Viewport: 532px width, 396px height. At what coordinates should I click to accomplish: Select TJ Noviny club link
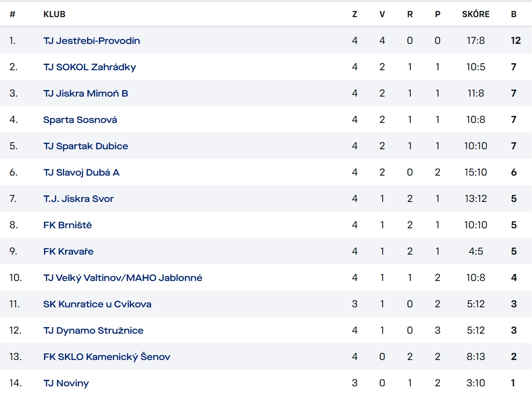click(66, 383)
